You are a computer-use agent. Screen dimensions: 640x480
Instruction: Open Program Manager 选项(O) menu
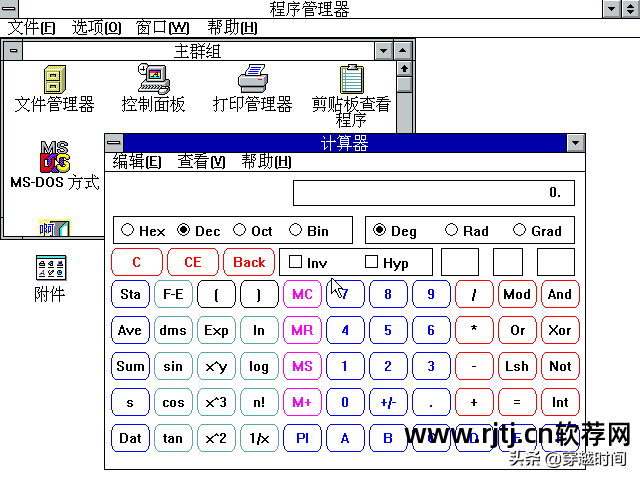(97, 28)
